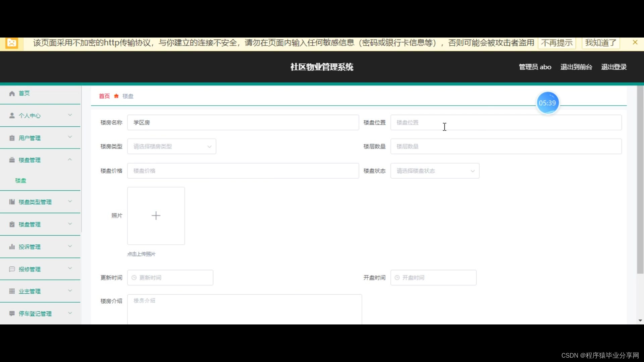Expand the 停车登记管理 menu chevron
The image size is (644, 362).
tap(70, 313)
